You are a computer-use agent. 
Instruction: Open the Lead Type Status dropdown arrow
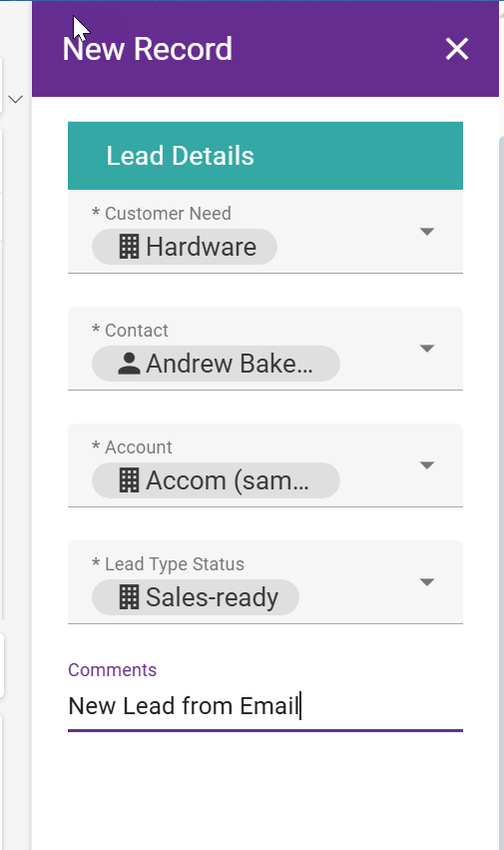pyautogui.click(x=427, y=581)
